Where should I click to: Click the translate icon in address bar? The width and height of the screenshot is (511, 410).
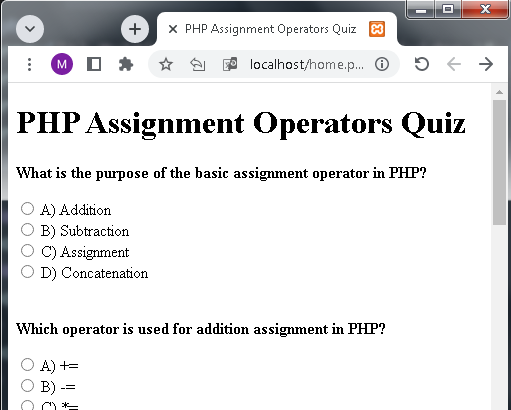[x=230, y=64]
